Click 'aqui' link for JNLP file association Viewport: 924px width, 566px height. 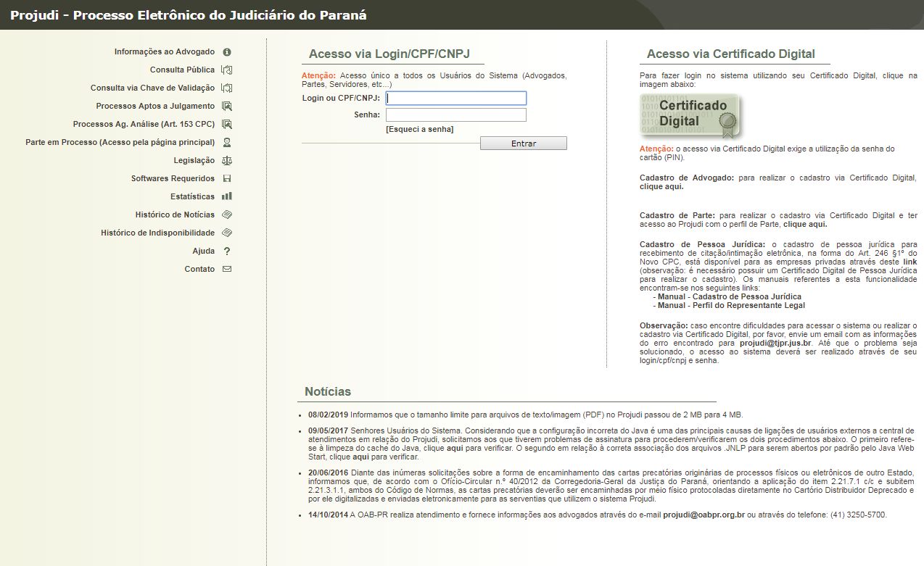click(x=360, y=458)
